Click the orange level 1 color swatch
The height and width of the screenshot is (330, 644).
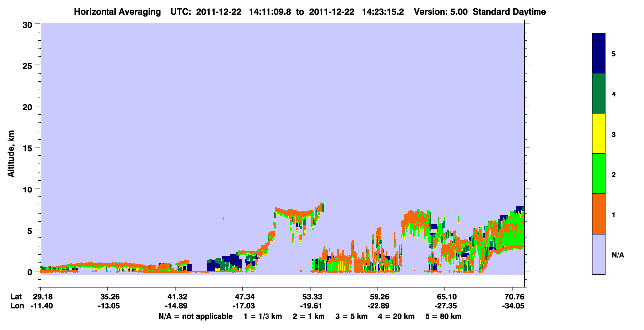[599, 214]
